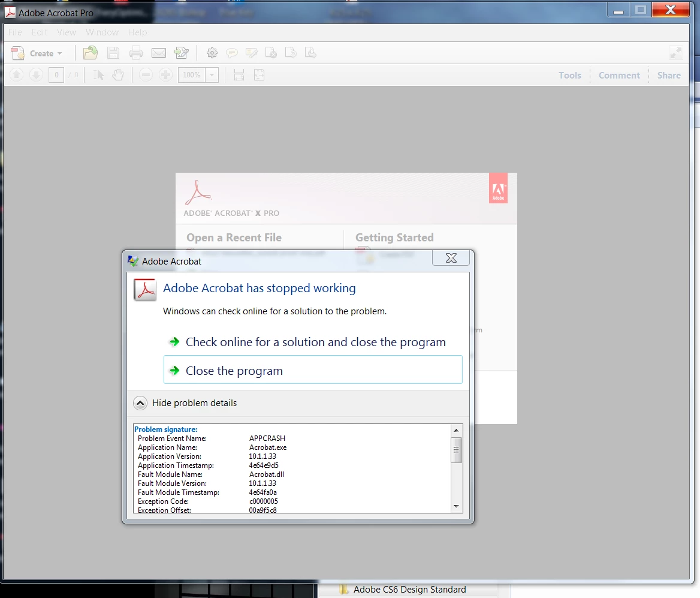Image resolution: width=700 pixels, height=598 pixels.
Task: Click the Zoom Out minus button
Action: coord(146,74)
